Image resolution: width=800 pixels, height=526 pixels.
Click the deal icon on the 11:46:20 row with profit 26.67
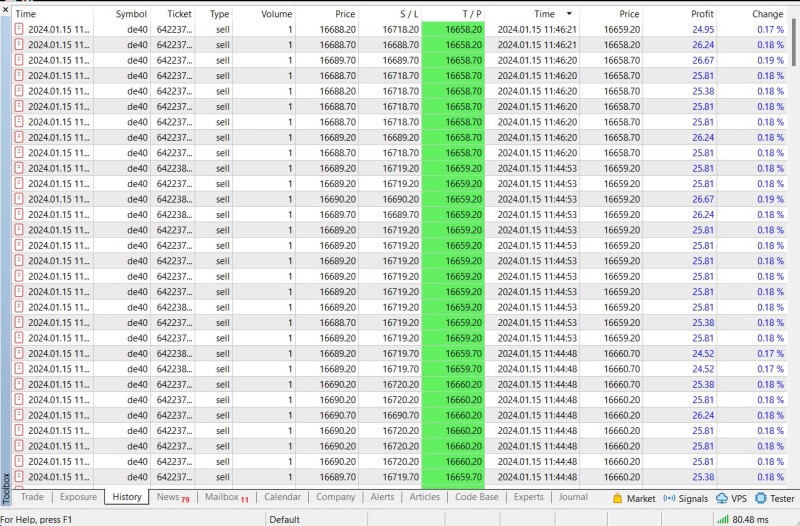click(x=19, y=60)
